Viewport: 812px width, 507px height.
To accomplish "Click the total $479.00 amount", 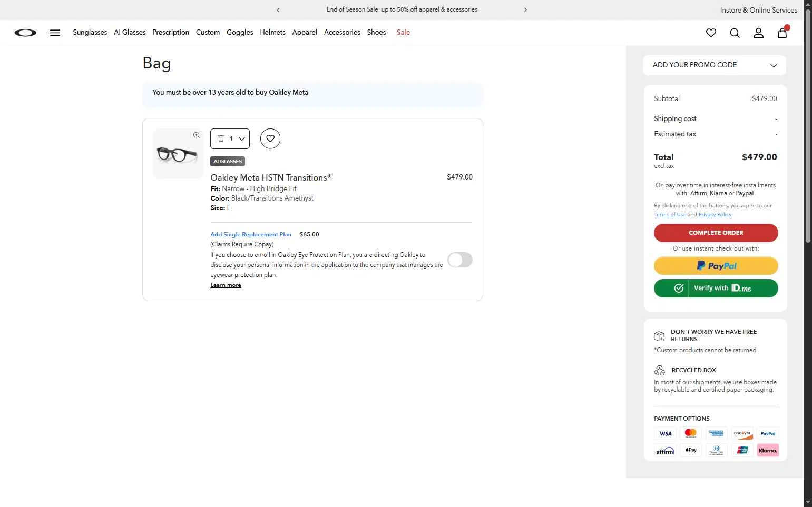I will click(x=759, y=157).
